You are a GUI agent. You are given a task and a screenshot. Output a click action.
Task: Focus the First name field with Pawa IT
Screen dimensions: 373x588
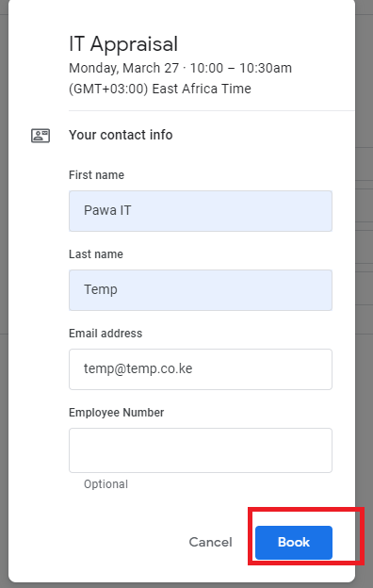point(201,211)
